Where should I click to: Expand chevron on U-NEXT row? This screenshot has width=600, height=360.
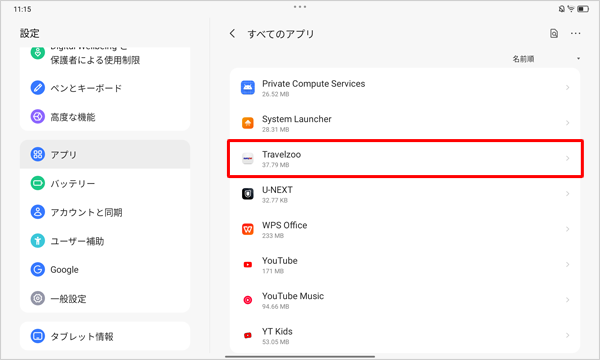[567, 194]
